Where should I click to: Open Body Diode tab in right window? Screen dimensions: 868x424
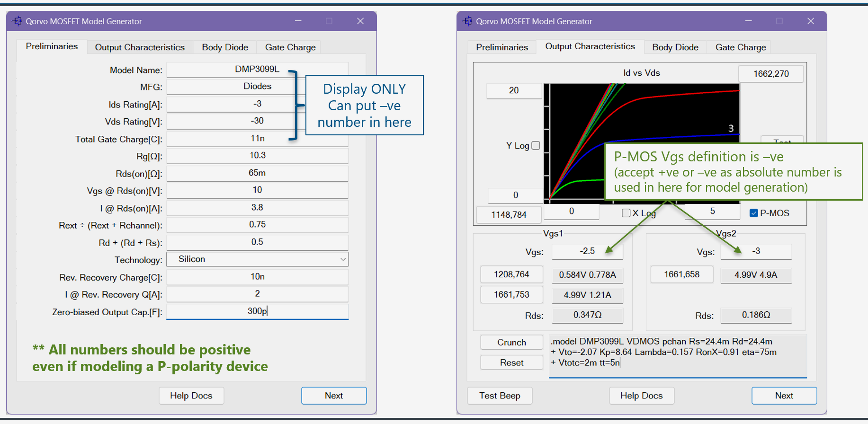(675, 47)
